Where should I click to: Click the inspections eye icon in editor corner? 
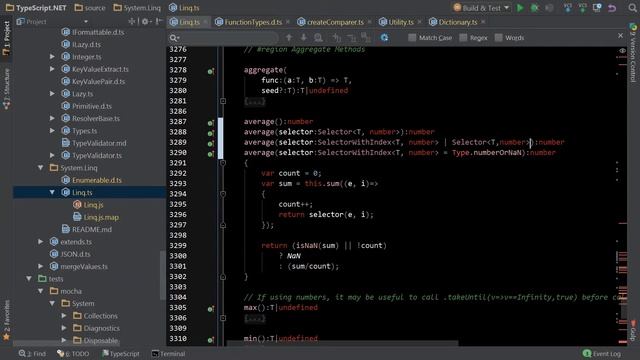622,51
